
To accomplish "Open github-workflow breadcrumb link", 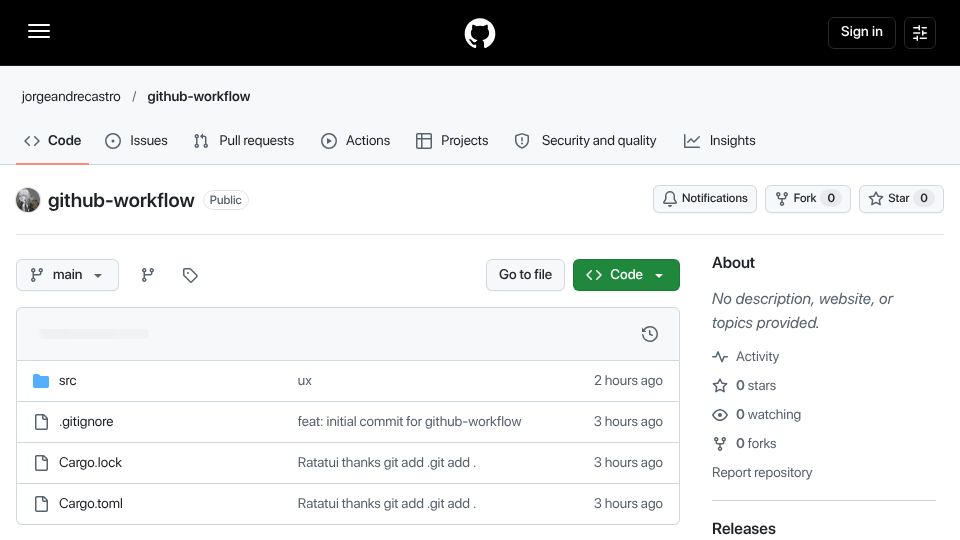I will [x=198, y=97].
